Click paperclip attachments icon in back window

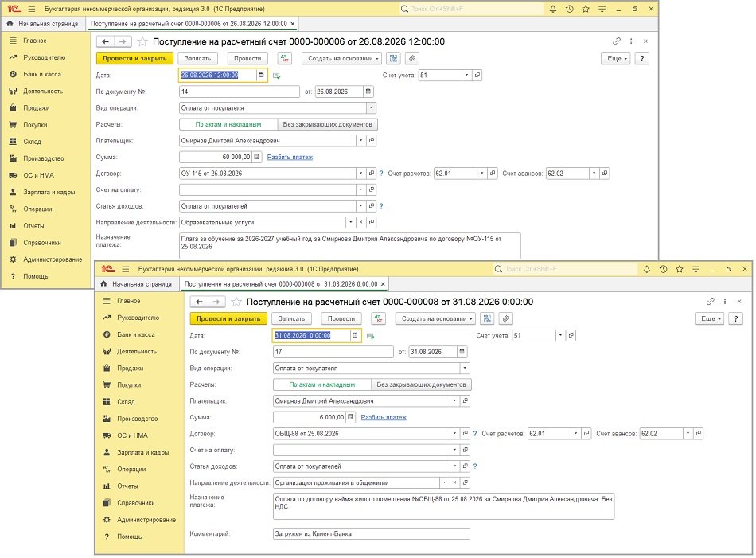(411, 58)
